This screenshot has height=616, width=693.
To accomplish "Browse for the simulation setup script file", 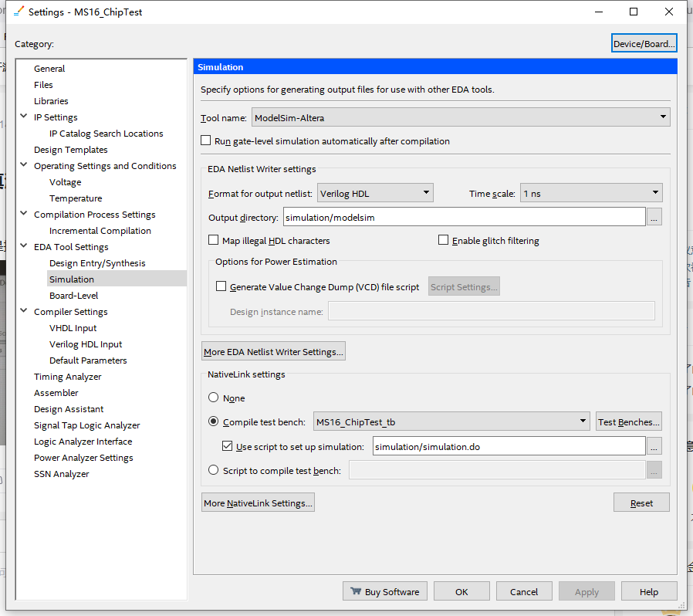I will (654, 446).
